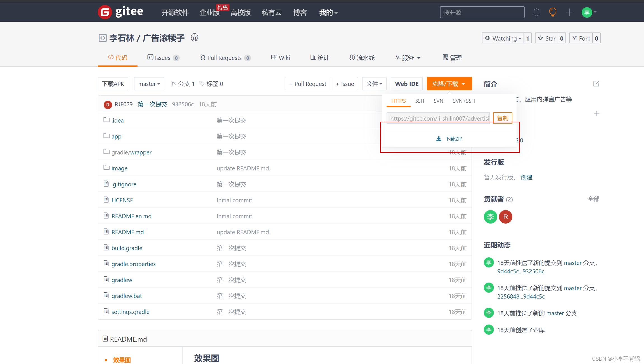The image size is (644, 364).
Task: Click the README.md document icon in header
Action: tap(105, 339)
